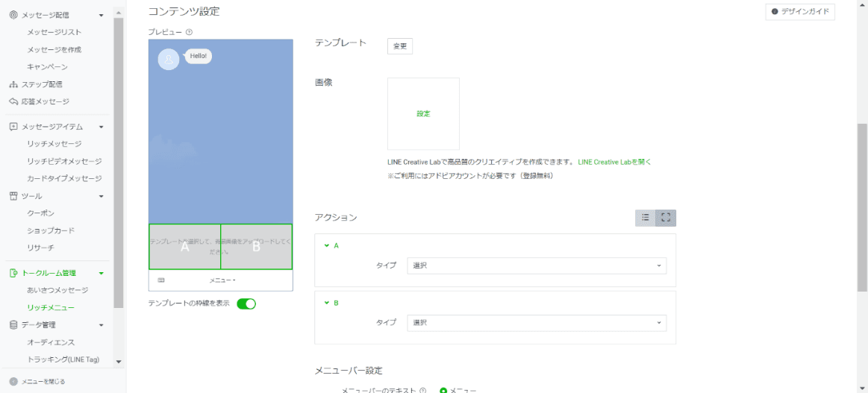
Task: Click the expand view icon beside アクション
Action: [x=666, y=218]
